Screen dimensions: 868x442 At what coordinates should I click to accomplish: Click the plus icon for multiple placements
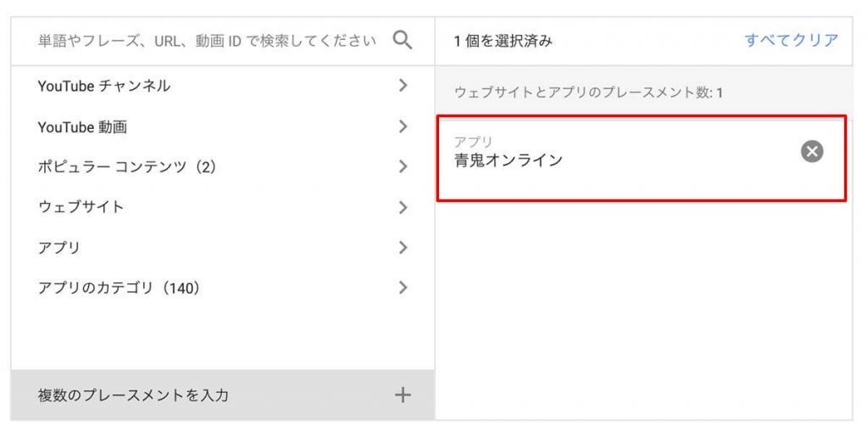coord(403,395)
